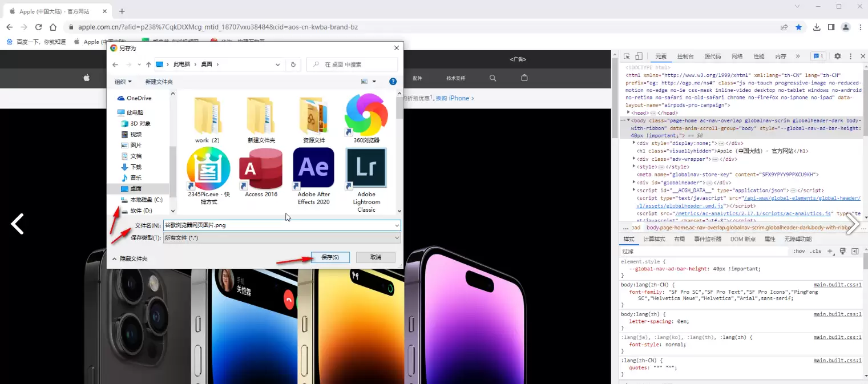Expand the 组织 dropdown menu

[x=123, y=82]
